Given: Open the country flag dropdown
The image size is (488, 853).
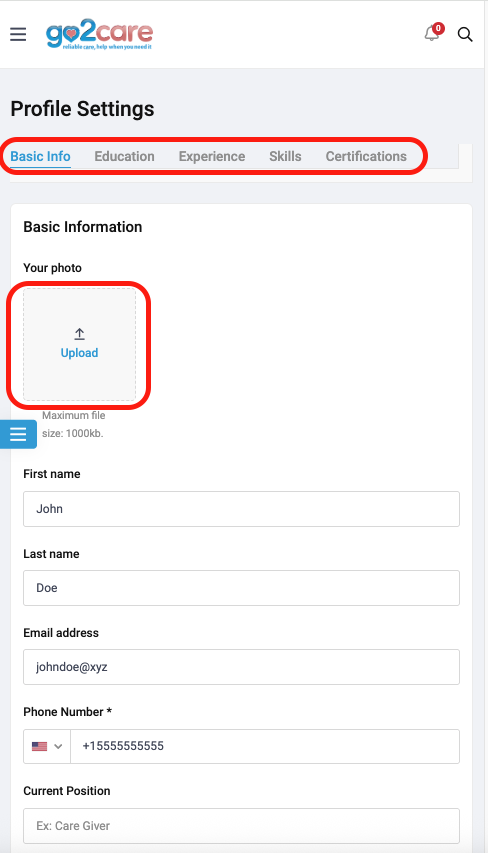Looking at the screenshot, I should (47, 746).
